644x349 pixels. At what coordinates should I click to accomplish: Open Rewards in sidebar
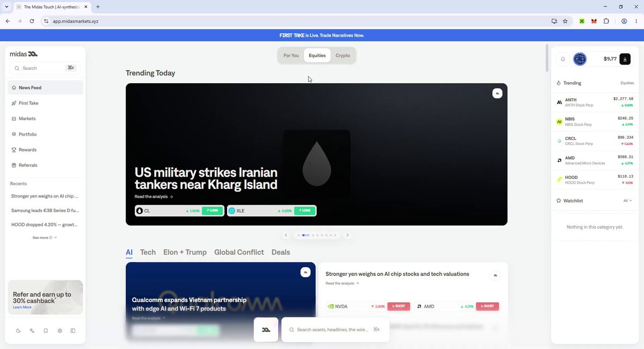coord(45,150)
